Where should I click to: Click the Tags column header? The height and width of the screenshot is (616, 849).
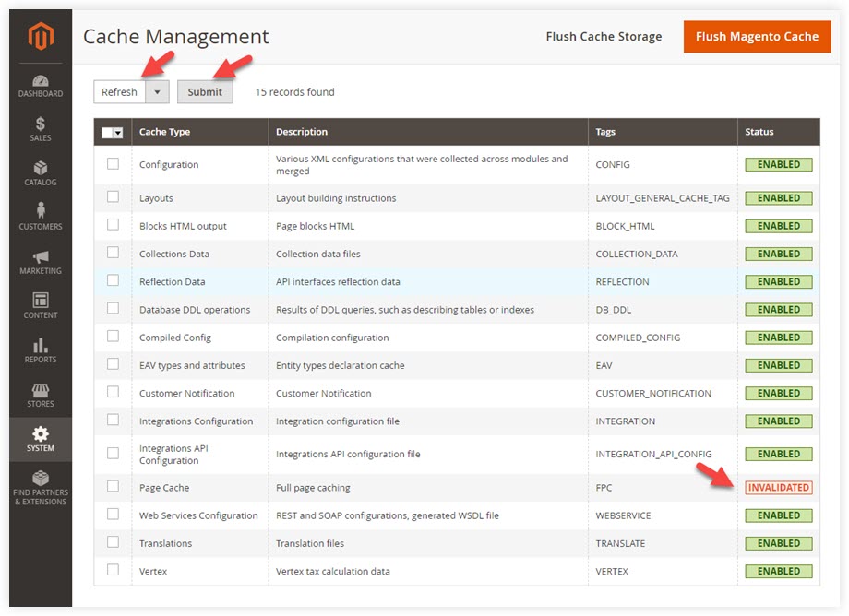605,132
